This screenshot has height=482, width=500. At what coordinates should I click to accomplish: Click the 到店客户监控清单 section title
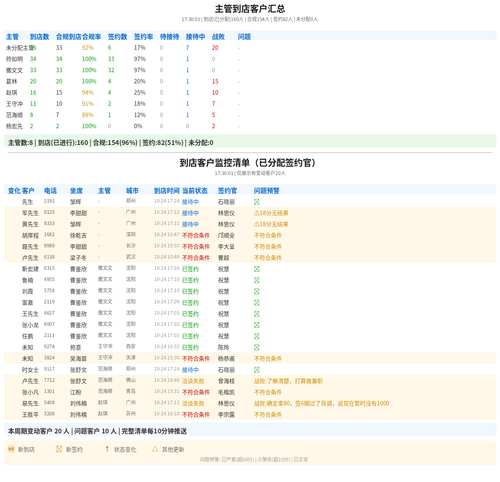coord(247,163)
